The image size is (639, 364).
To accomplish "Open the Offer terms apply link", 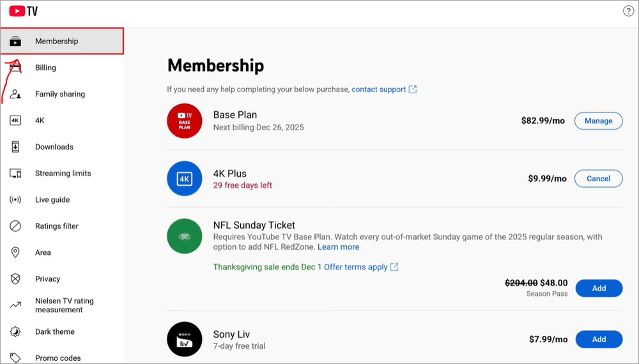I will coord(356,267).
